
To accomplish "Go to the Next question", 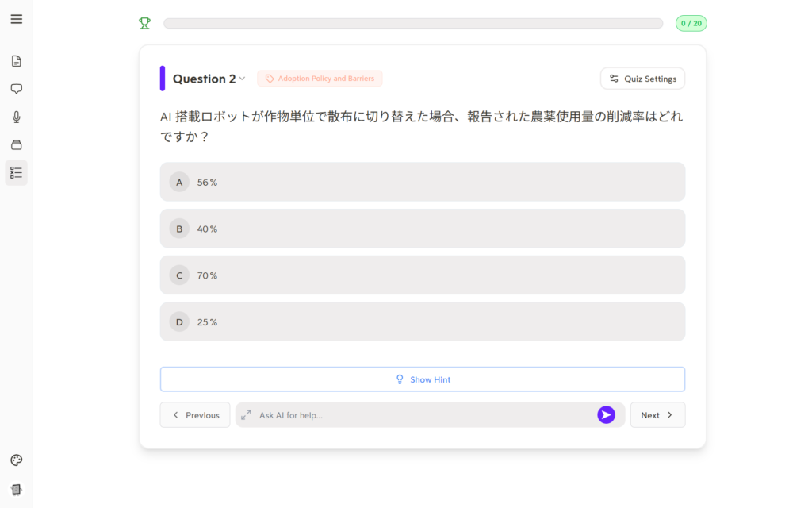I will pyautogui.click(x=657, y=414).
